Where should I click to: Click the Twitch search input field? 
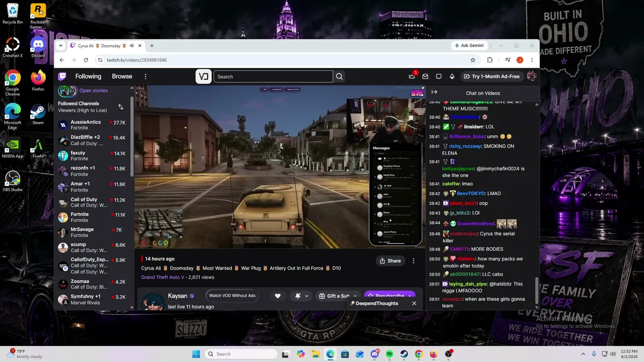pyautogui.click(x=273, y=76)
